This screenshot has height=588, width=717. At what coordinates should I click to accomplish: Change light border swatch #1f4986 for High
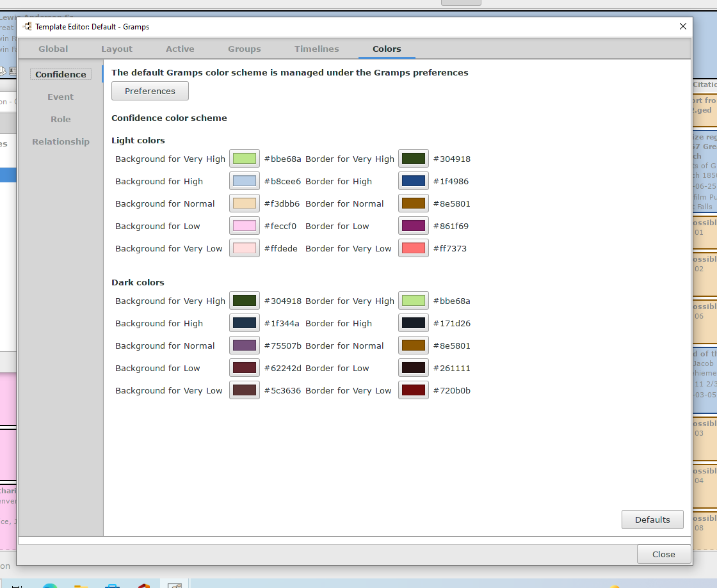pos(414,181)
